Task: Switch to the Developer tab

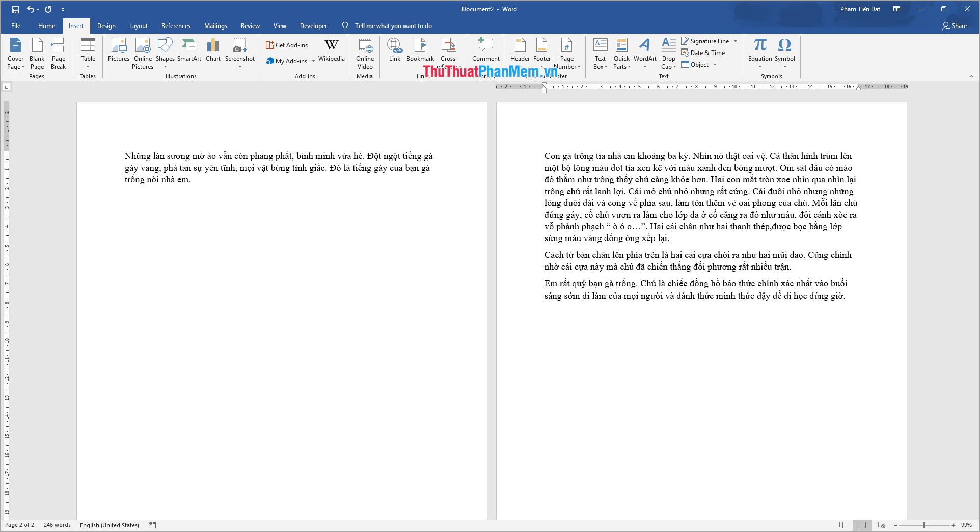Action: tap(313, 26)
